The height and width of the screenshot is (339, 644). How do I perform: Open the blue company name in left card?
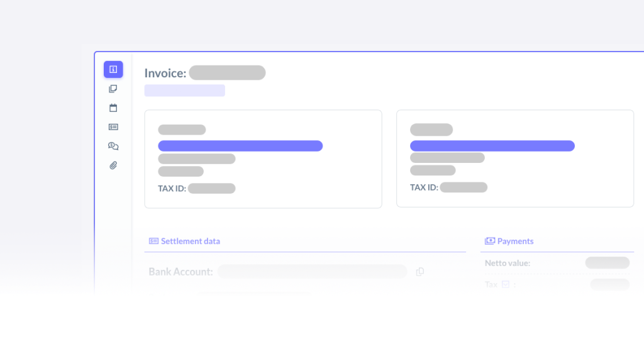click(240, 146)
